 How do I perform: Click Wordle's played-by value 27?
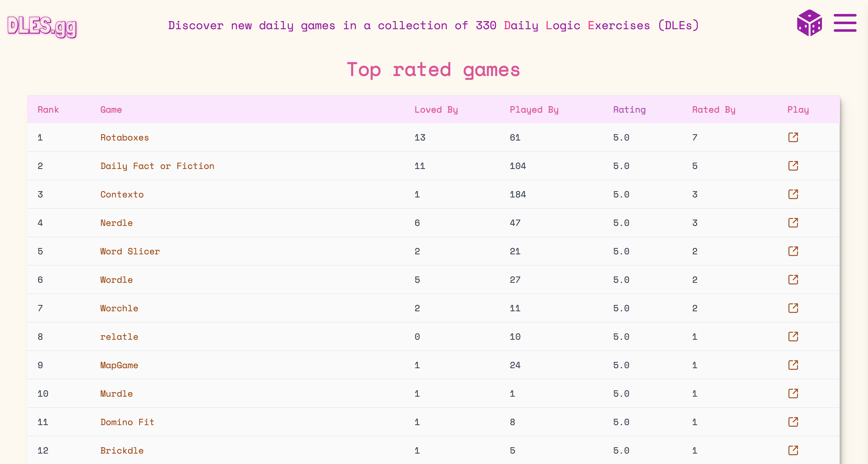click(x=515, y=280)
